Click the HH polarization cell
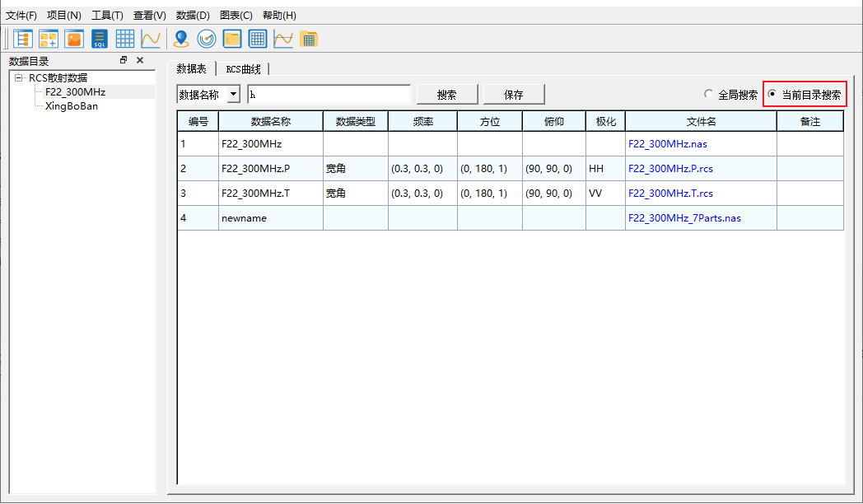863x504 pixels. coord(605,169)
